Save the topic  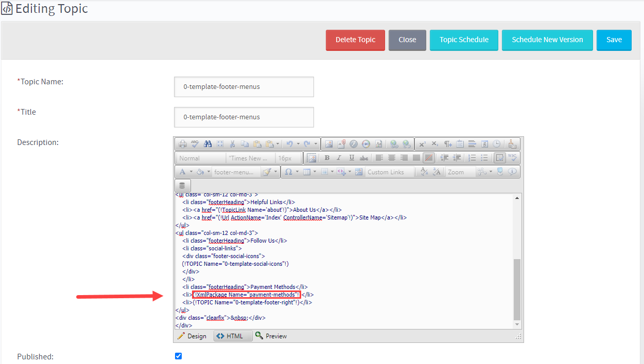tap(614, 40)
